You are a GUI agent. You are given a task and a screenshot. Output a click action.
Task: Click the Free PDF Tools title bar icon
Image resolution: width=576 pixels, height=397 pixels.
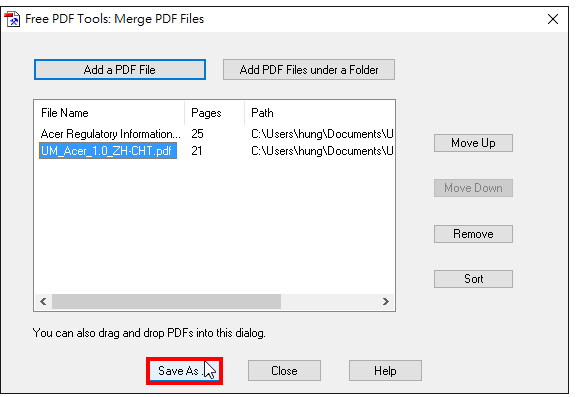click(12, 19)
